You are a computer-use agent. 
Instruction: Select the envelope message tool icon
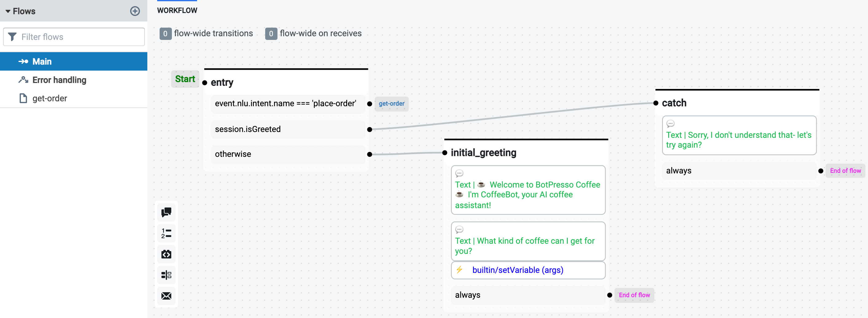click(166, 296)
